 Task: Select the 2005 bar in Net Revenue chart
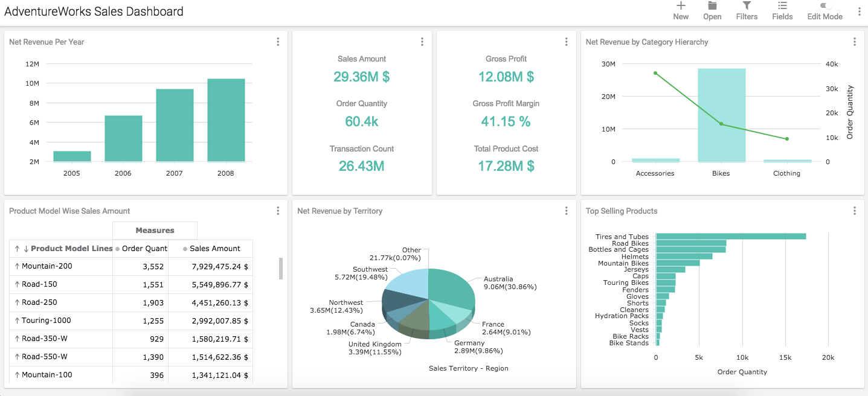(72, 156)
